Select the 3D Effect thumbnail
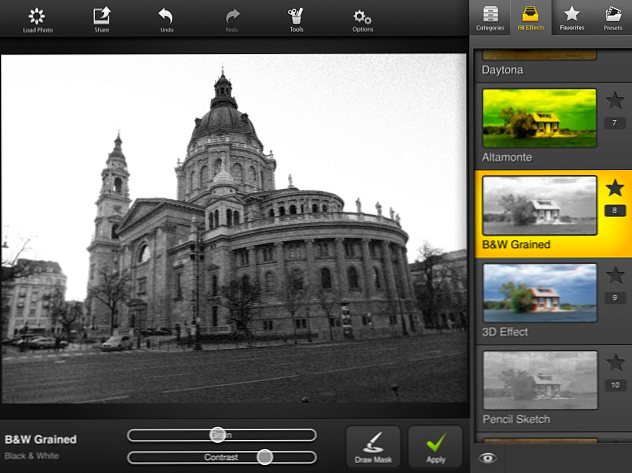Screen dimensions: 632x473 coord(540,293)
